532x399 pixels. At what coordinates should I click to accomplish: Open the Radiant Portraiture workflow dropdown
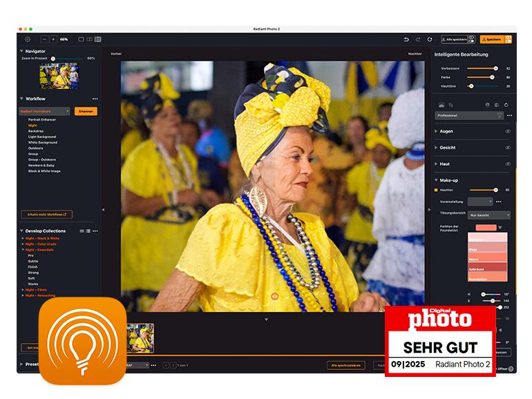pyautogui.click(x=44, y=111)
